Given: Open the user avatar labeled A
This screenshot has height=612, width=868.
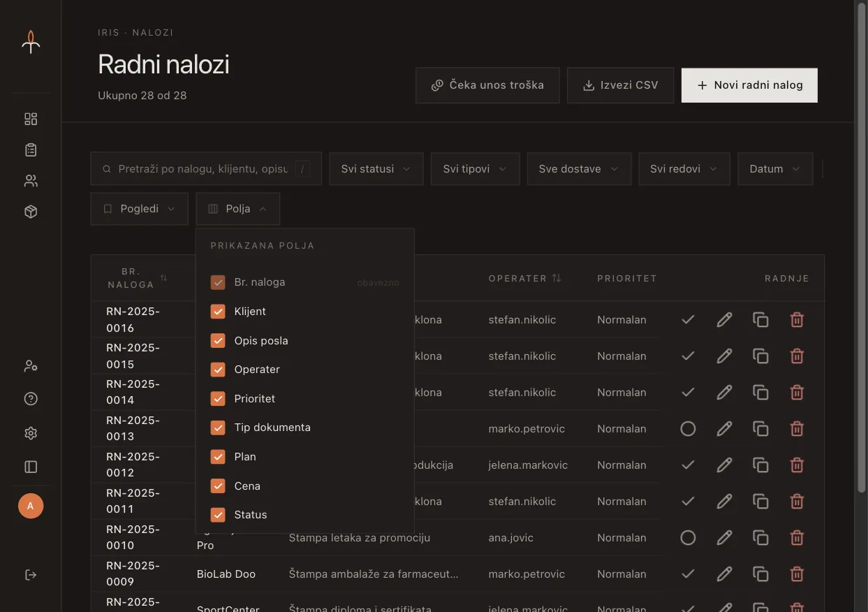Looking at the screenshot, I should [31, 506].
